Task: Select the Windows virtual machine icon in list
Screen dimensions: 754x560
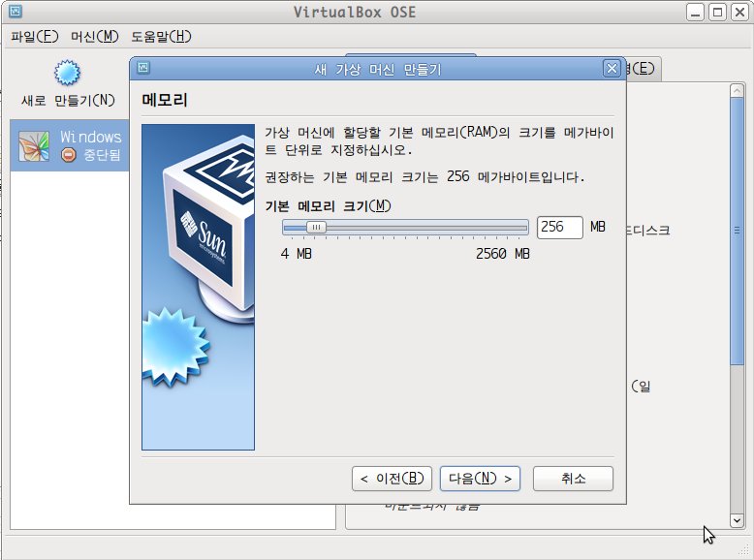Action: (x=34, y=145)
